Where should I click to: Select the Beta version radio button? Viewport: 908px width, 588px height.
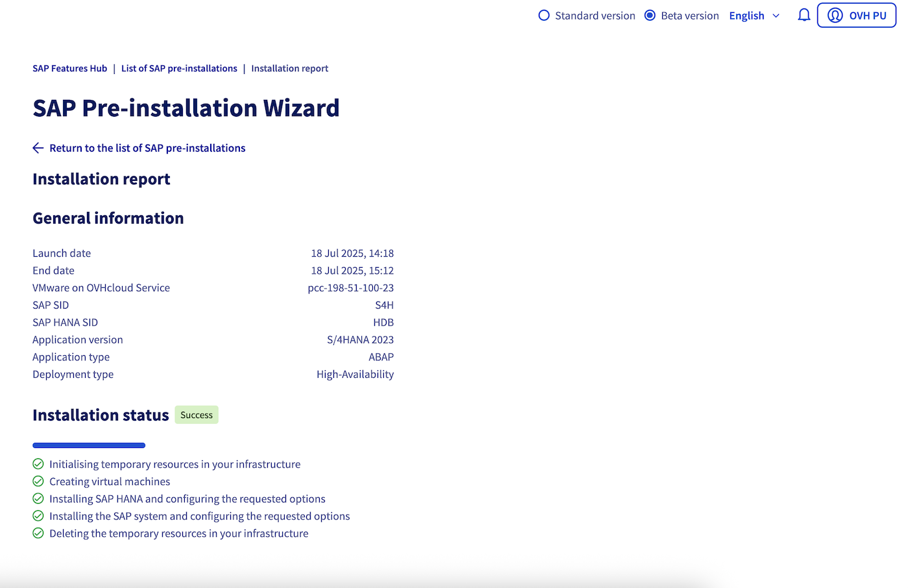[649, 15]
